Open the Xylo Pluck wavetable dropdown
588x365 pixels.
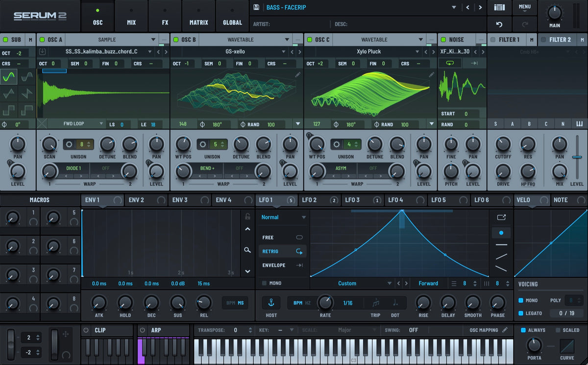[417, 51]
